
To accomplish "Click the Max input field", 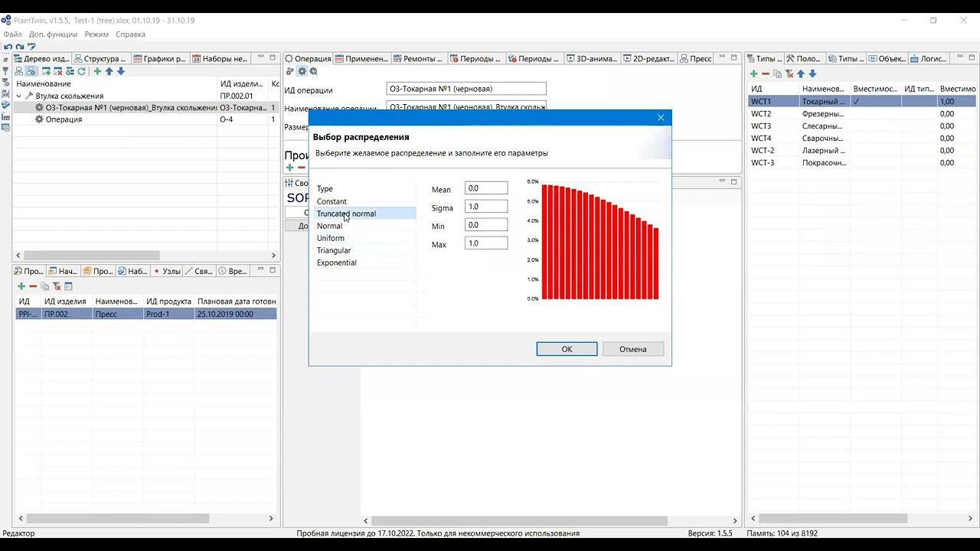I will (x=486, y=243).
